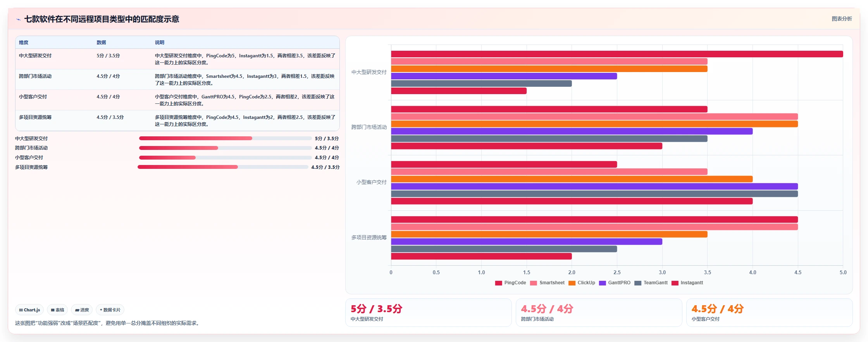Image resolution: width=868 pixels, height=342 pixels.
Task: Click the 小型客户交付 description mentioning GanttPRO为4.5
Action: coord(245,100)
